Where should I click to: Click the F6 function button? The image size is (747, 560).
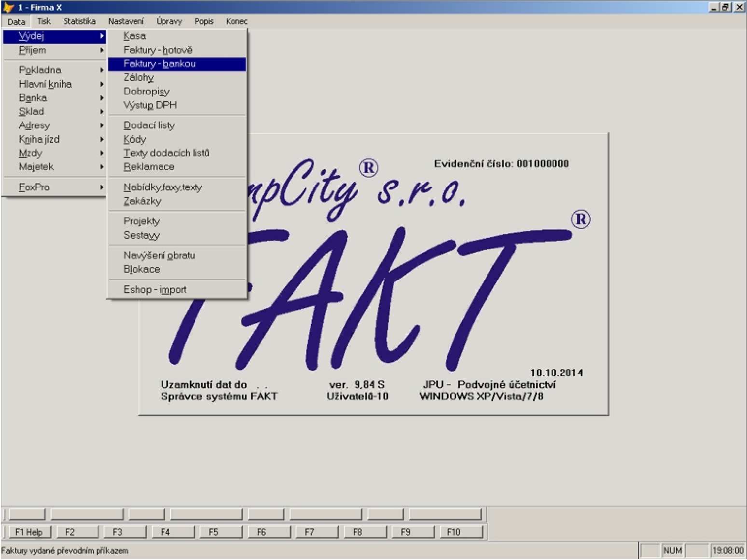[x=269, y=532]
